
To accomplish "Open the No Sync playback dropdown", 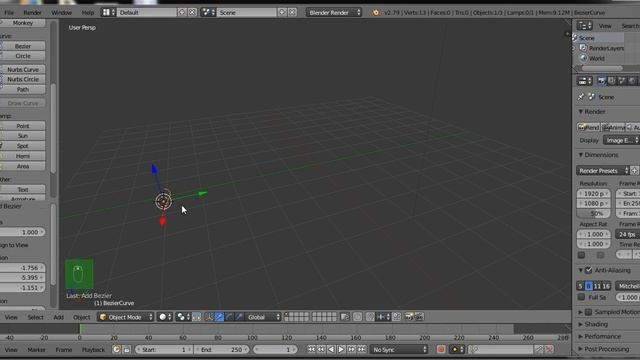I will click(399, 350).
